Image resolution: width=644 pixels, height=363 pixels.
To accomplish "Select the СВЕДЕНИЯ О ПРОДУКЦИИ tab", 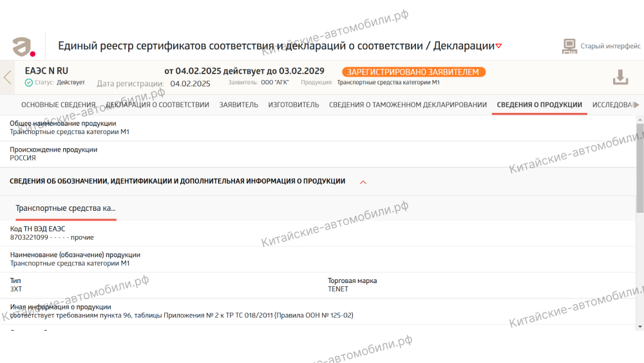I will point(539,105).
